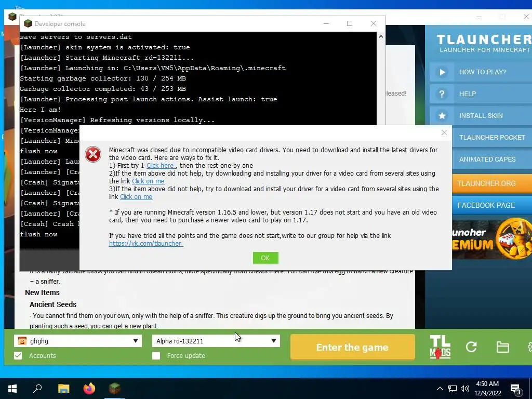
Task: Open the vk.com/tlauncher help link
Action: click(x=146, y=243)
